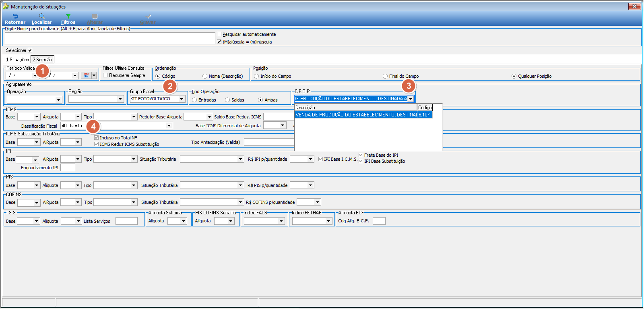Click the disabled Alterar toolbar icon
644x309 pixels.
click(95, 17)
